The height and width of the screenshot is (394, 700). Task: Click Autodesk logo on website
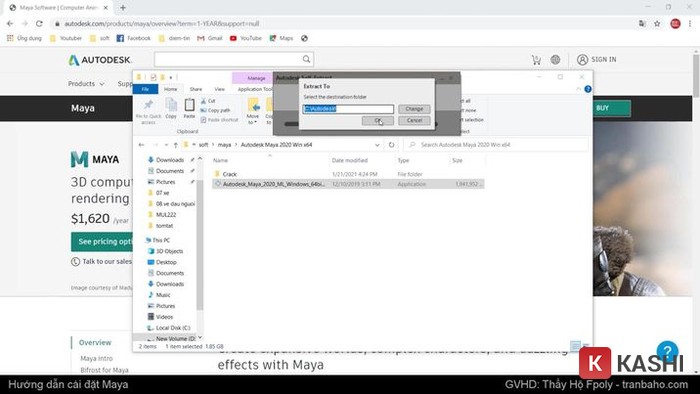pos(100,60)
